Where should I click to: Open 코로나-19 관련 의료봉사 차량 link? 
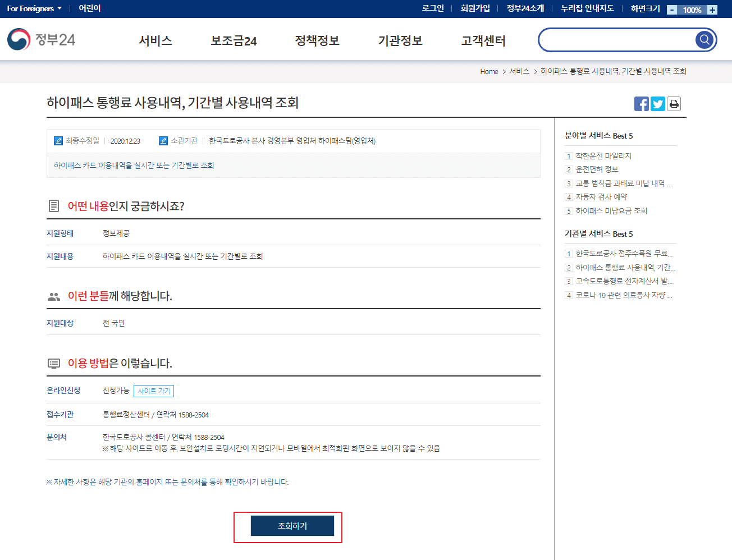624,295
